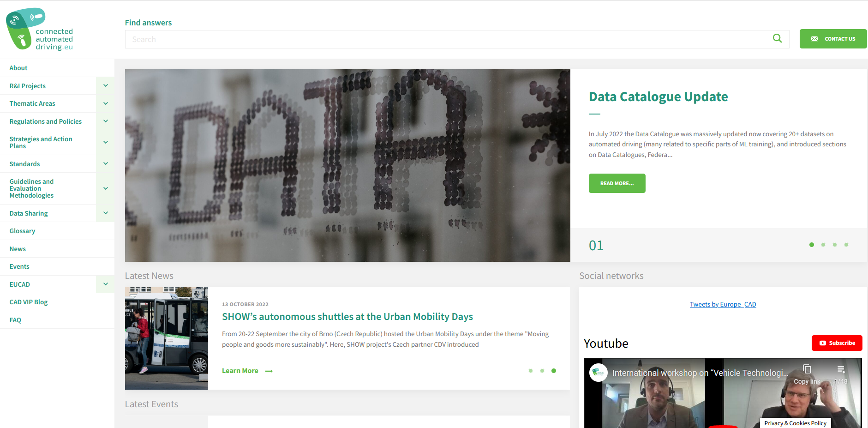Image resolution: width=868 pixels, height=428 pixels.
Task: Expand the Data Sharing submenu chevron
Action: (x=106, y=213)
